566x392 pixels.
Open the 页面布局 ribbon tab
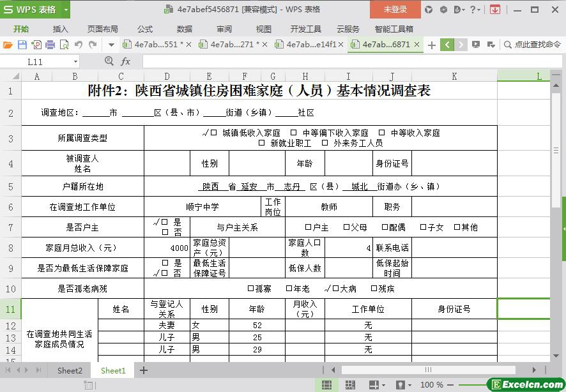102,29
